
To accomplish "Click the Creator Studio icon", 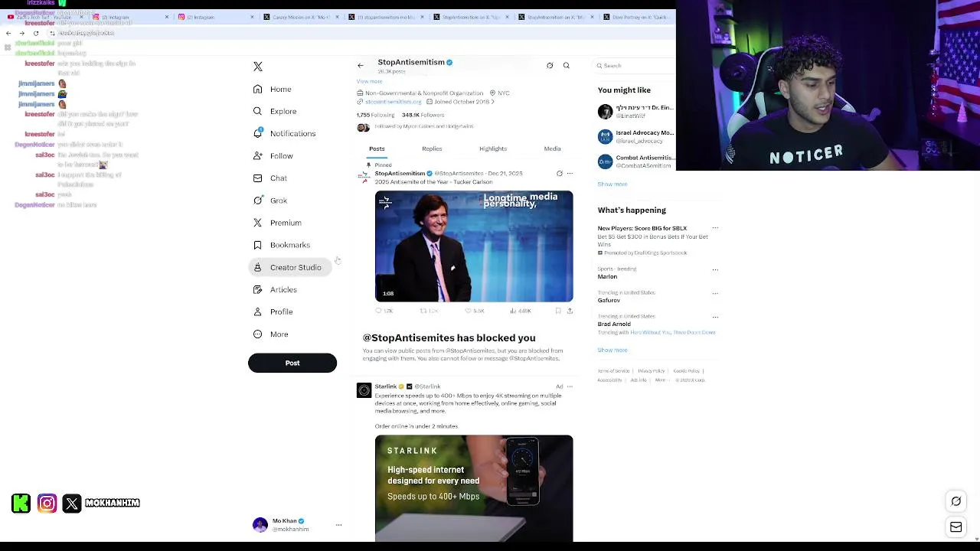I will tap(258, 267).
